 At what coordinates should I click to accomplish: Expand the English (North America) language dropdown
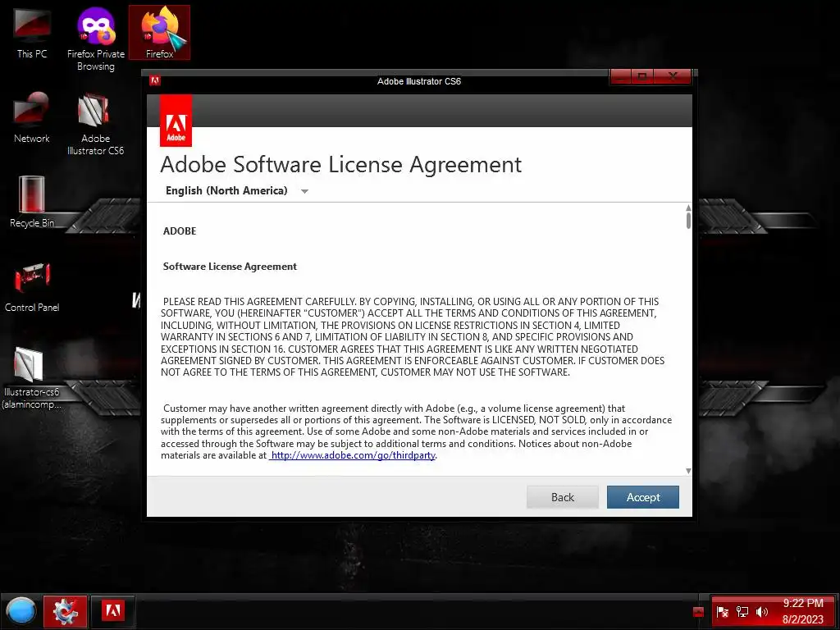tap(304, 191)
